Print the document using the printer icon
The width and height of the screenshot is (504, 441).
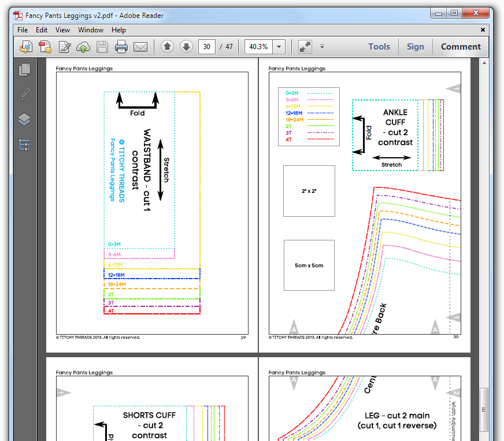(121, 47)
